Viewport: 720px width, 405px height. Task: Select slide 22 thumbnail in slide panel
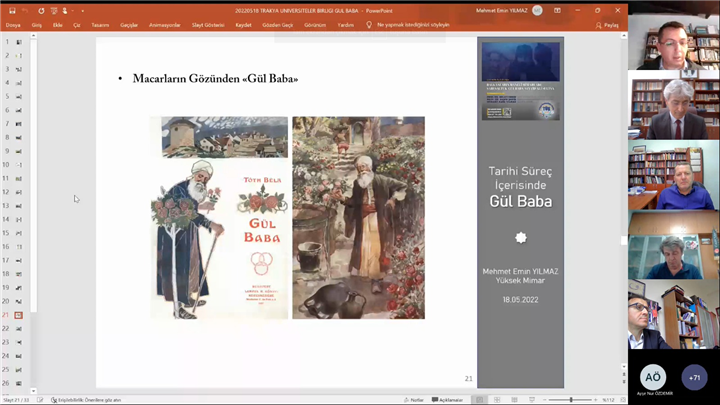(x=19, y=329)
